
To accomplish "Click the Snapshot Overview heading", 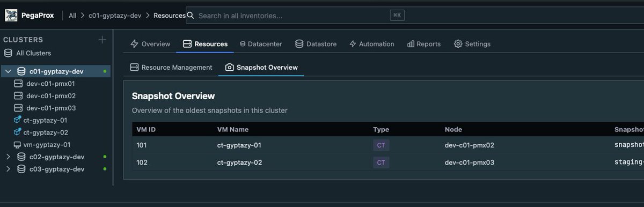I will [x=173, y=96].
